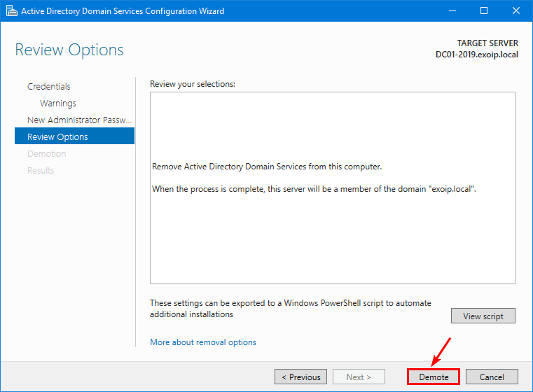
Task: Select the New Administrator Password step
Action: point(79,120)
